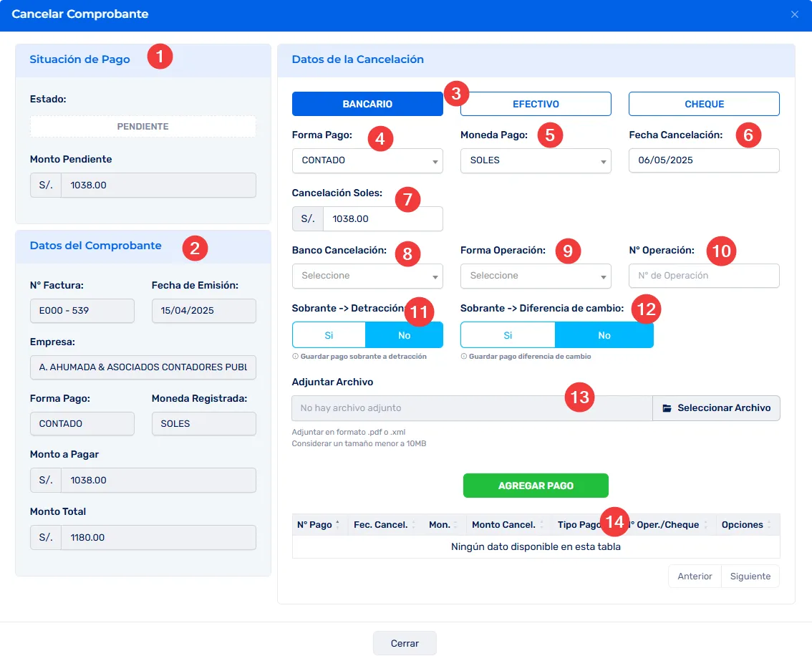Expand the Forma Operación dropdown

[535, 276]
